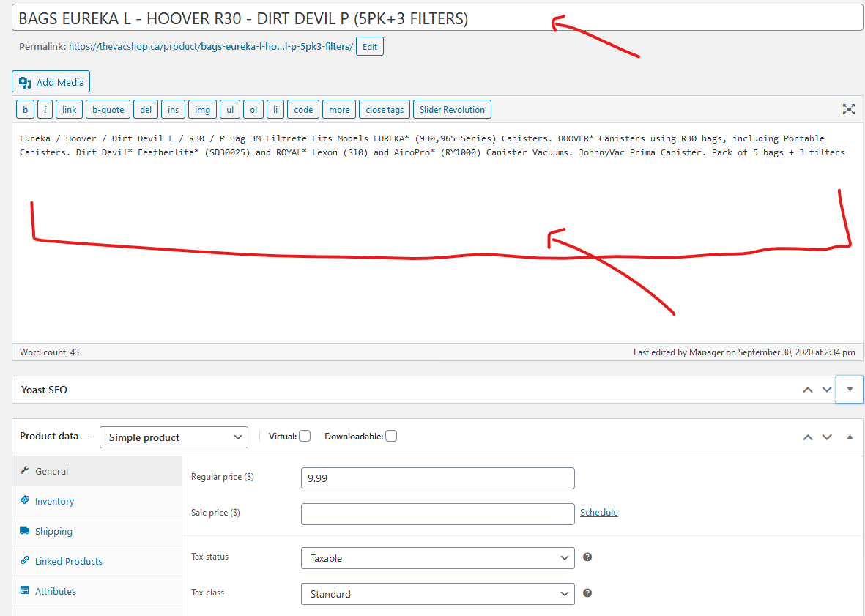Click the Yoast SEO panel heading
Viewport: 865px width, 616px height.
44,390
